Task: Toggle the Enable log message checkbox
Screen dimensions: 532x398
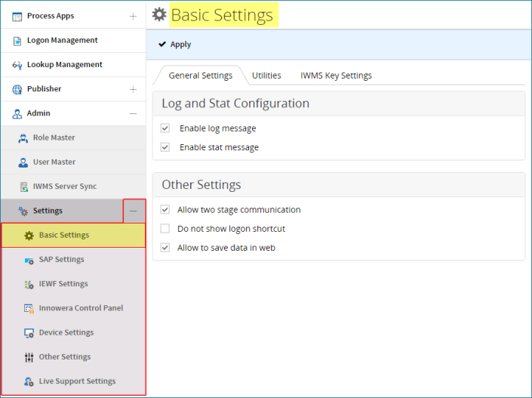Action: pos(165,128)
